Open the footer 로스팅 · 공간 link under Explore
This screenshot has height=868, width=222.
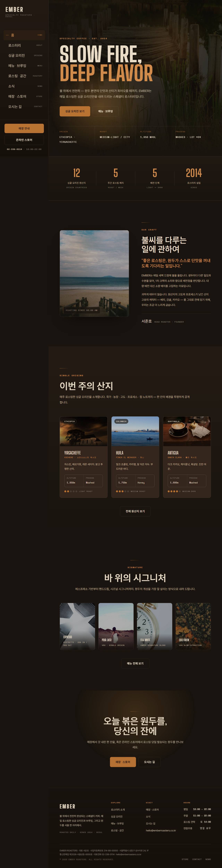[118, 830]
